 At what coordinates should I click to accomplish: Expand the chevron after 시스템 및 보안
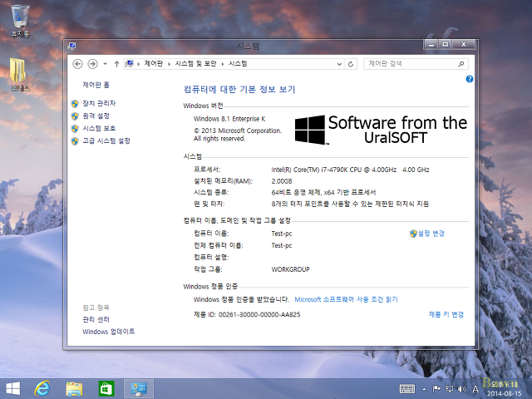[223, 64]
